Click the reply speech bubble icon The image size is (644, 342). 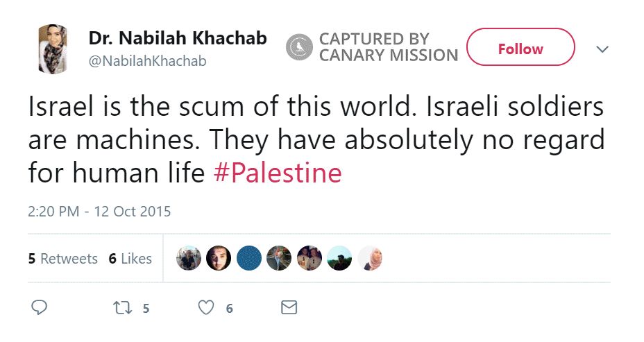pos(40,307)
